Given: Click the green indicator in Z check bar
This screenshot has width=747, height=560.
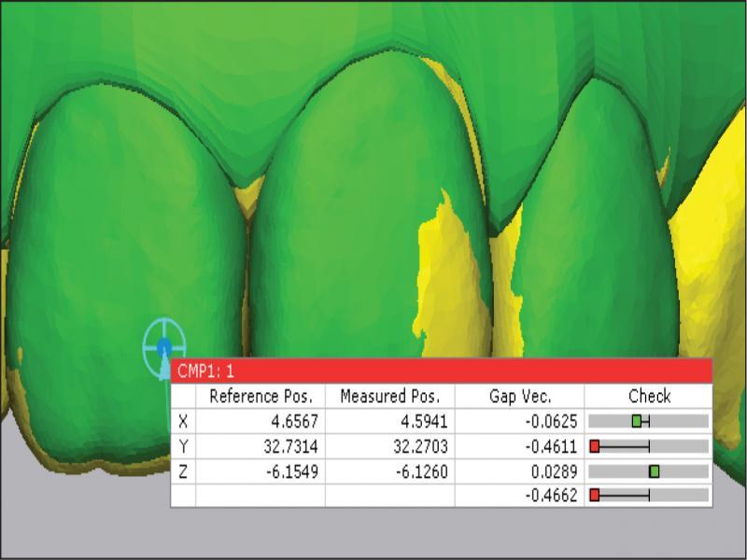Looking at the screenshot, I should (x=654, y=471).
